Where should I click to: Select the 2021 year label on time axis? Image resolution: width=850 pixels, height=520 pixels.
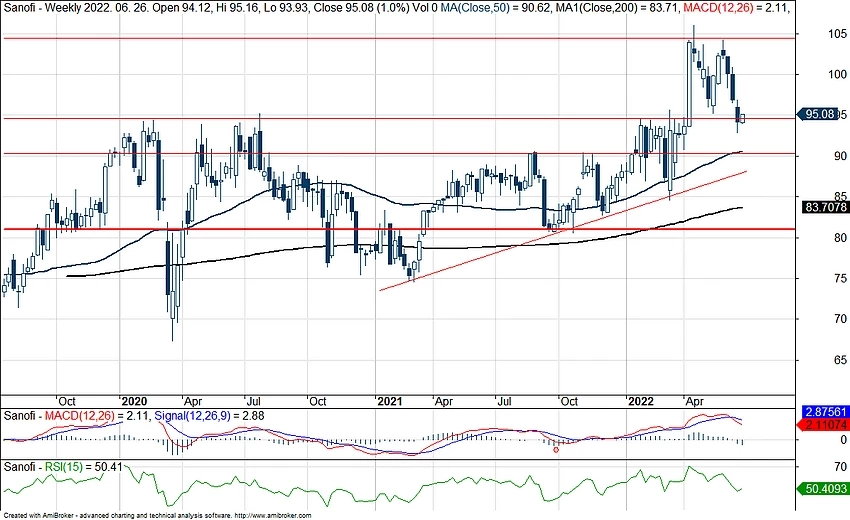[390, 401]
